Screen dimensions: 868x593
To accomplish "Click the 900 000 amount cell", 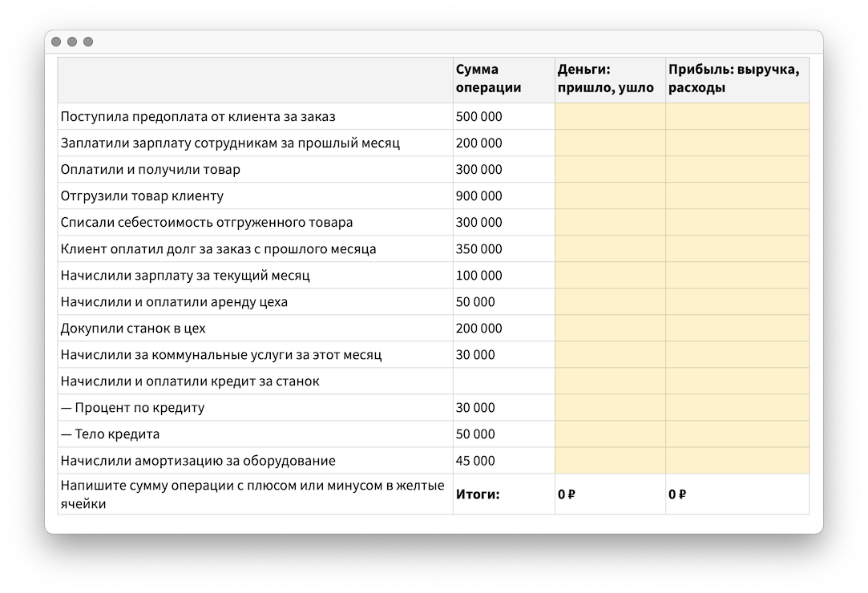I will tap(479, 196).
